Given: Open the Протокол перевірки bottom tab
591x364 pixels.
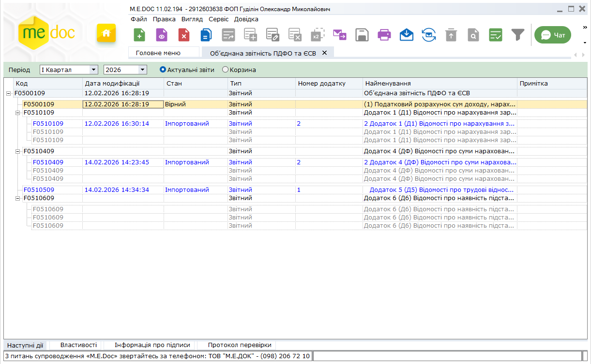Looking at the screenshot, I should (240, 345).
